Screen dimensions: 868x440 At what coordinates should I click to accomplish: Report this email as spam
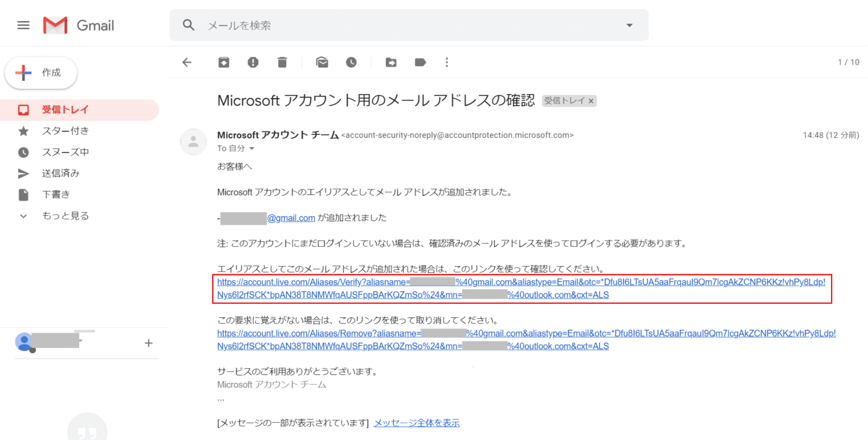(253, 62)
